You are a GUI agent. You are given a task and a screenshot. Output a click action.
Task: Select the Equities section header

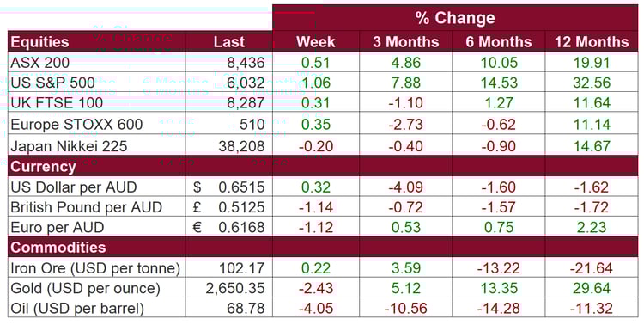click(x=39, y=42)
